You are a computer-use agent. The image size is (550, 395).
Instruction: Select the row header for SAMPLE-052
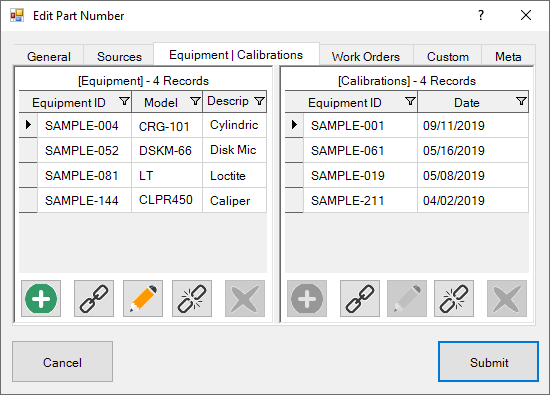(x=28, y=150)
